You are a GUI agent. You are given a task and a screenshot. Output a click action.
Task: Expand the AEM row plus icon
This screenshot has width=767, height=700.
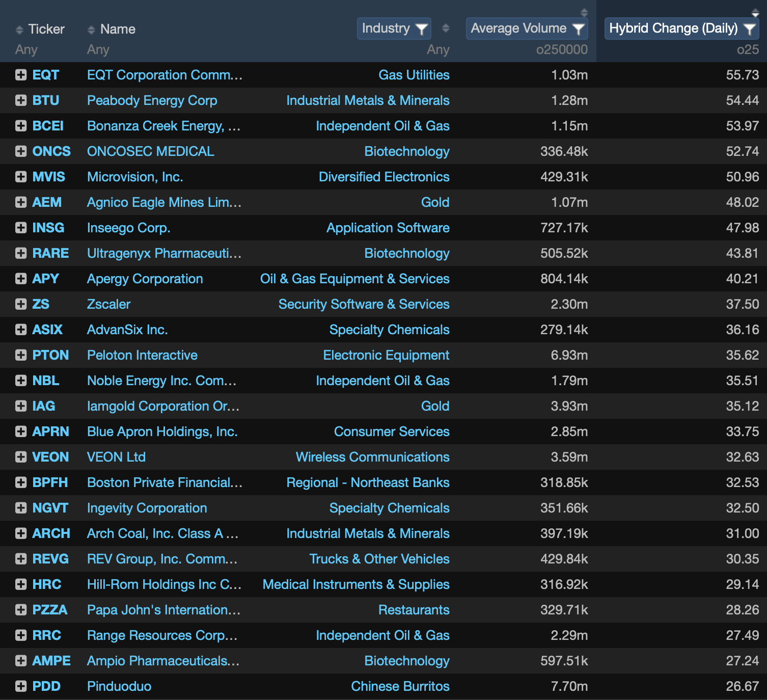[x=21, y=202]
